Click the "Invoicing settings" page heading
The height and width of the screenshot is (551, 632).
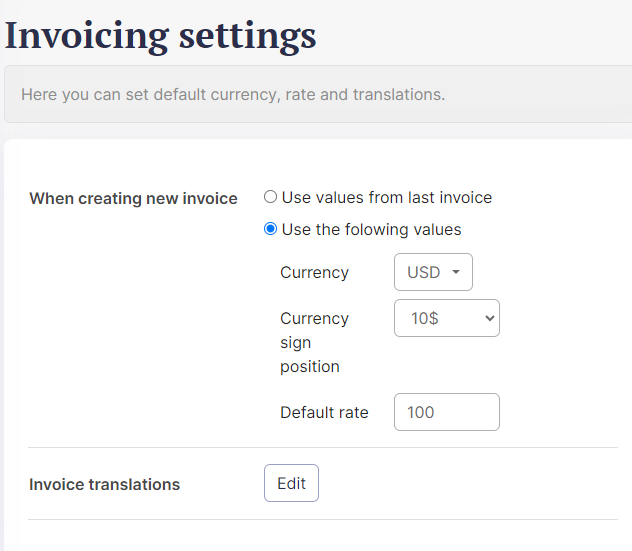[160, 35]
